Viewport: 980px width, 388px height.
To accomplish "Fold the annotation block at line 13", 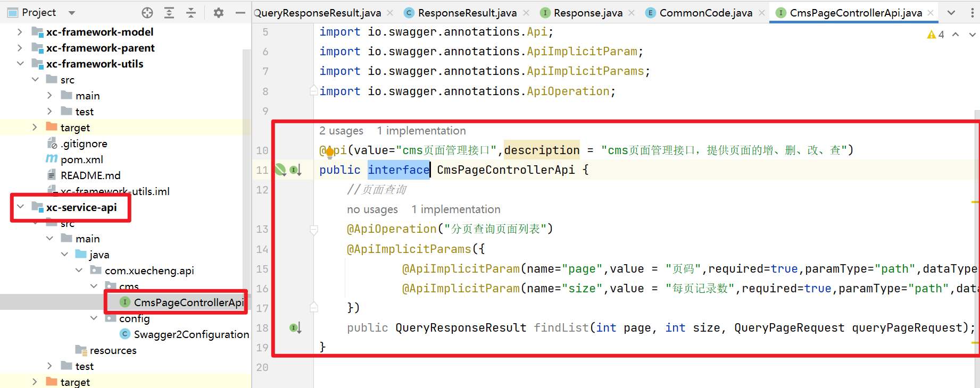I will coord(314,230).
